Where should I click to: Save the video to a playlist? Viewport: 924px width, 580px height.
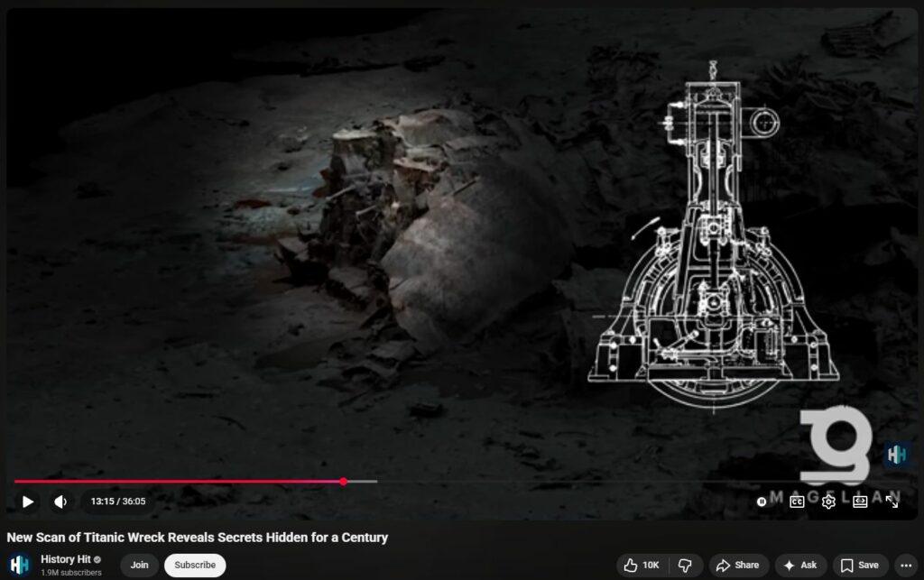click(x=860, y=566)
